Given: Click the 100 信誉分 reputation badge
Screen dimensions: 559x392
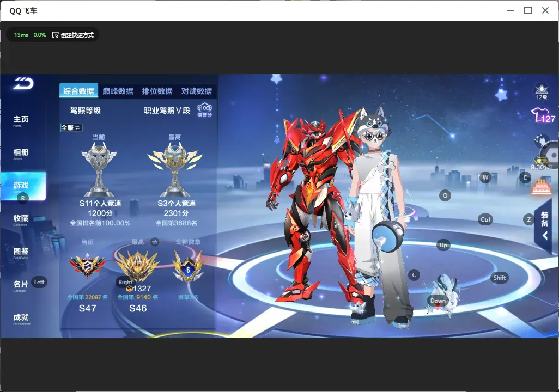Looking at the screenshot, I should point(205,110).
